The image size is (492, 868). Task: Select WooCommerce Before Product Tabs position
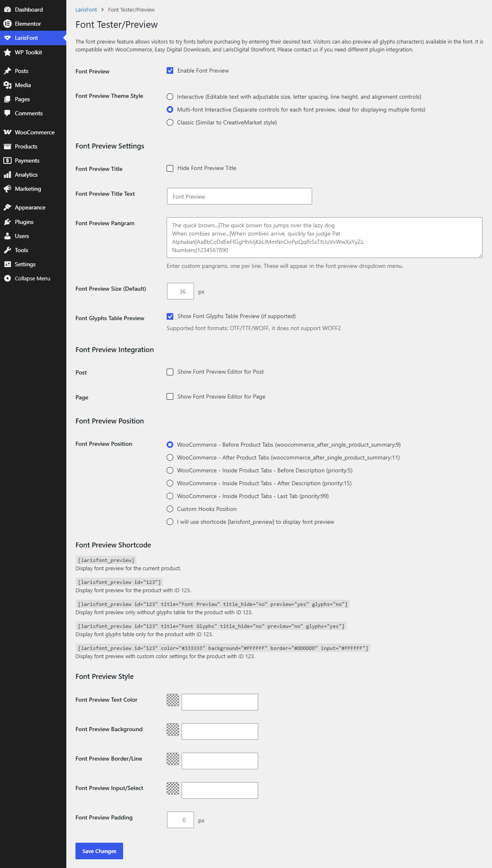(x=170, y=445)
